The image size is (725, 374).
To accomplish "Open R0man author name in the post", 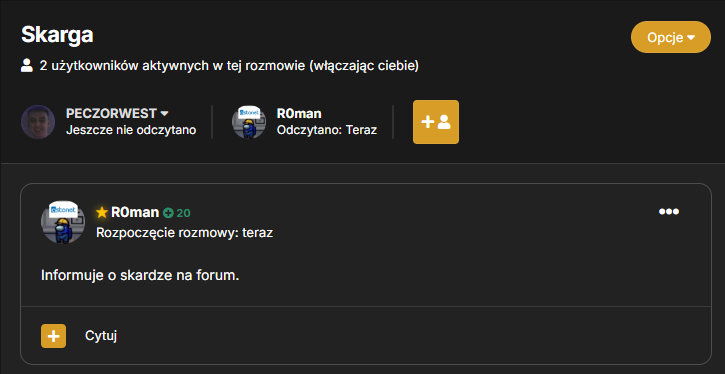I will pos(135,213).
